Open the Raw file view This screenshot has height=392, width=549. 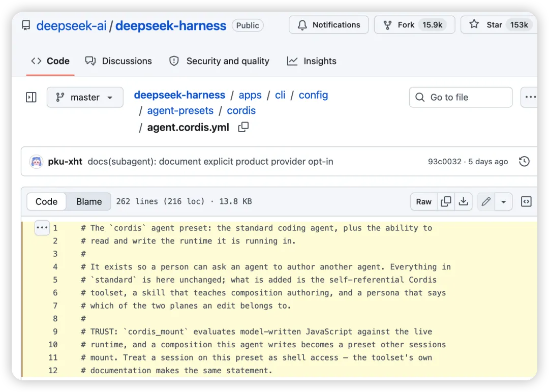(423, 201)
